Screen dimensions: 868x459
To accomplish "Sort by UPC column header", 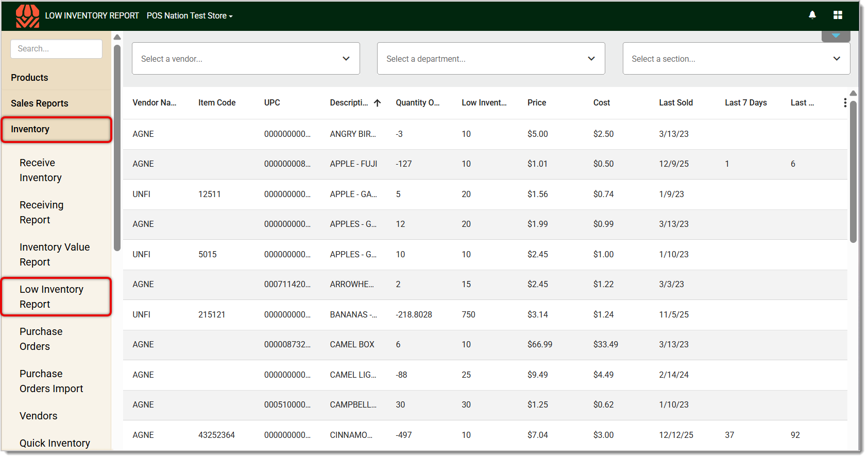I will pyautogui.click(x=272, y=103).
